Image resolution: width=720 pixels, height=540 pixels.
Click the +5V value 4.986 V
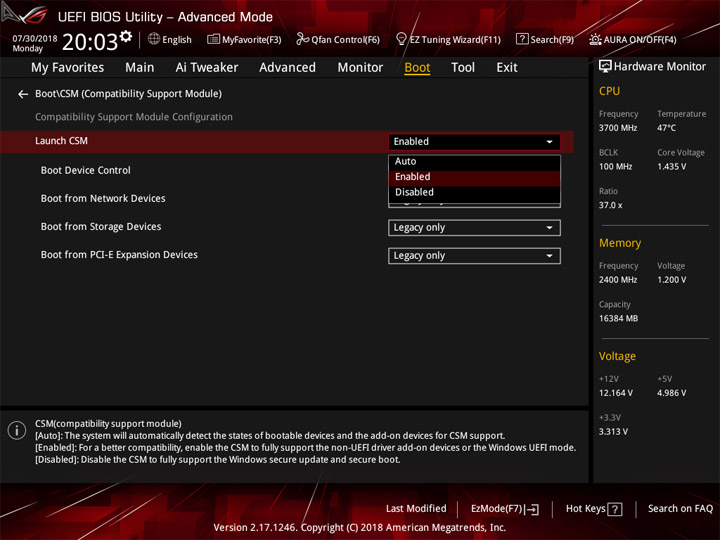(x=672, y=393)
